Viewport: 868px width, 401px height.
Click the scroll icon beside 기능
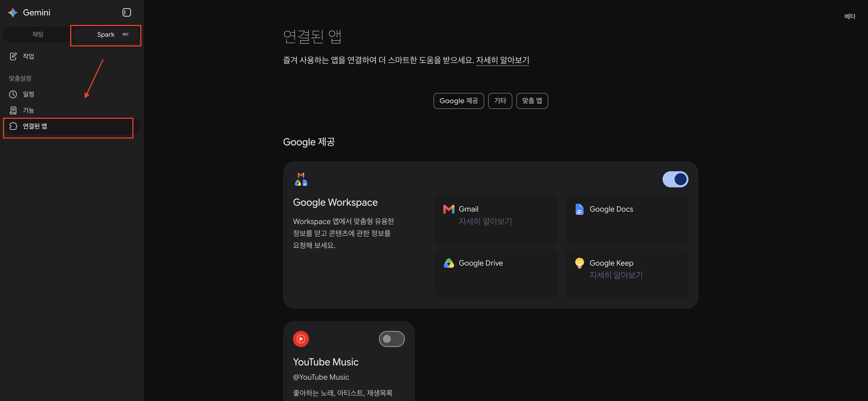[13, 110]
